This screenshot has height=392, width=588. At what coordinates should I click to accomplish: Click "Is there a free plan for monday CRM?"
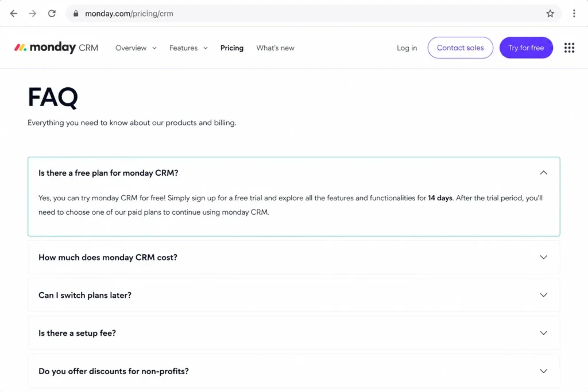click(x=109, y=173)
